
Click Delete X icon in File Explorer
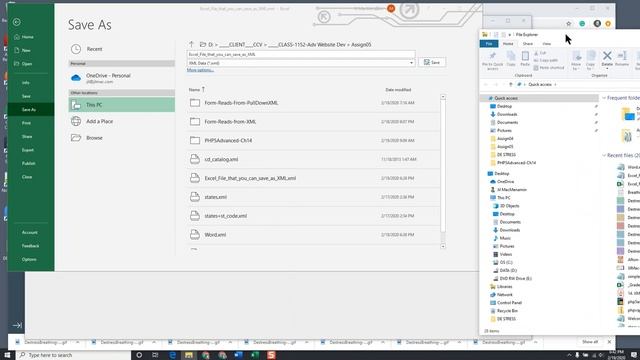pos(607,55)
